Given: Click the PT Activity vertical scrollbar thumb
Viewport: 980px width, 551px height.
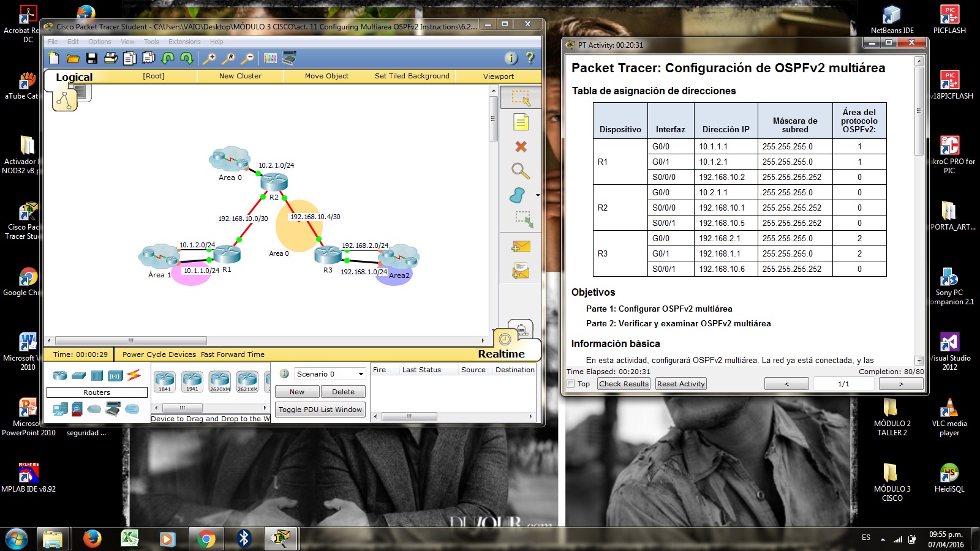Looking at the screenshot, I should pyautogui.click(x=919, y=111).
